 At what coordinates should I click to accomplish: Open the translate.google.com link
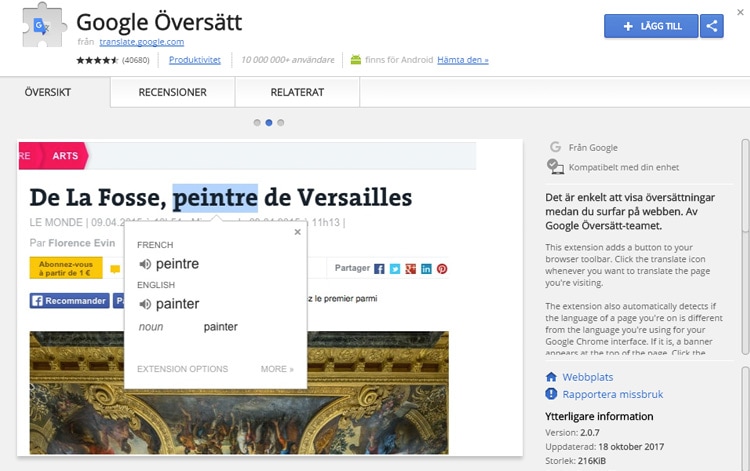[141, 42]
